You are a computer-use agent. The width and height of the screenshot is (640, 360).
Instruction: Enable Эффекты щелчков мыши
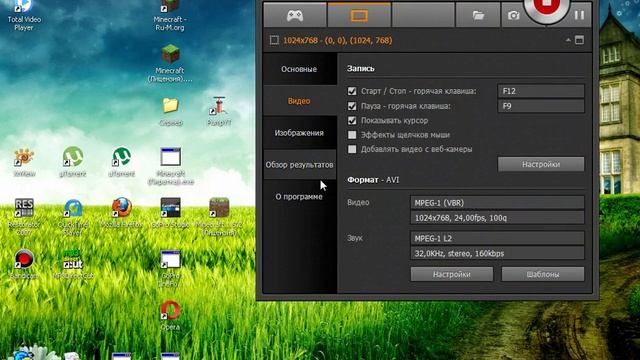click(352, 135)
